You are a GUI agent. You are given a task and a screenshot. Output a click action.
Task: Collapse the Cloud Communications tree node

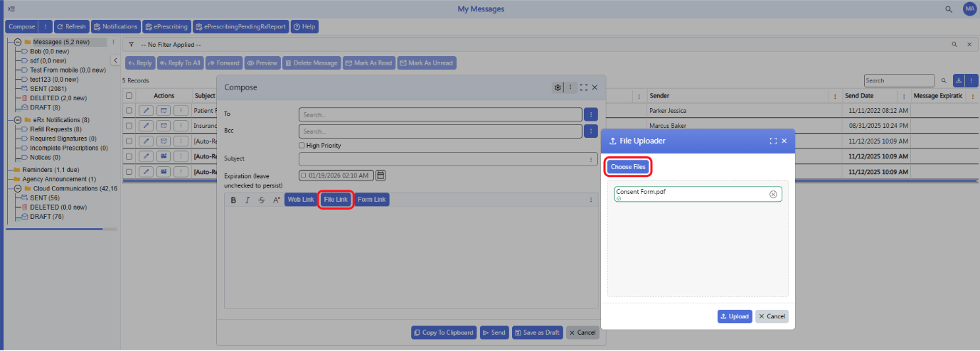click(17, 188)
